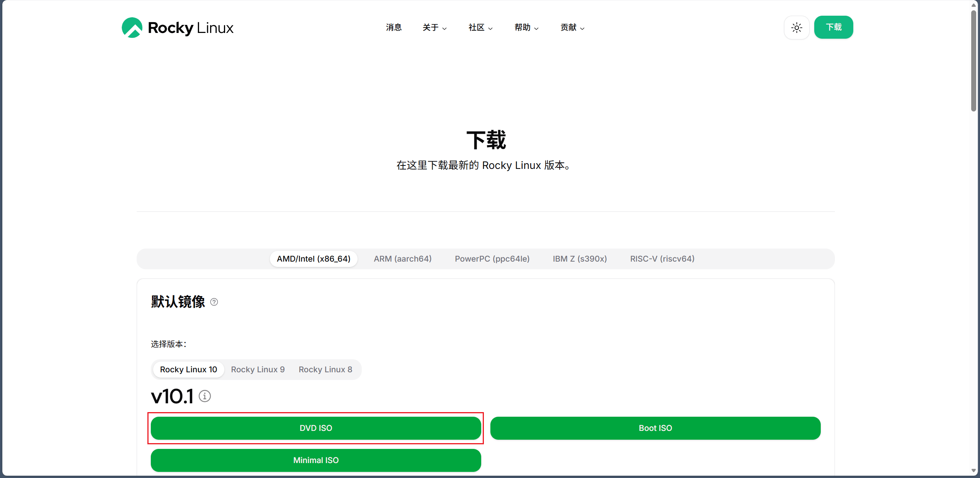Click the green 下载 button in header
This screenshot has height=478, width=980.
(833, 27)
